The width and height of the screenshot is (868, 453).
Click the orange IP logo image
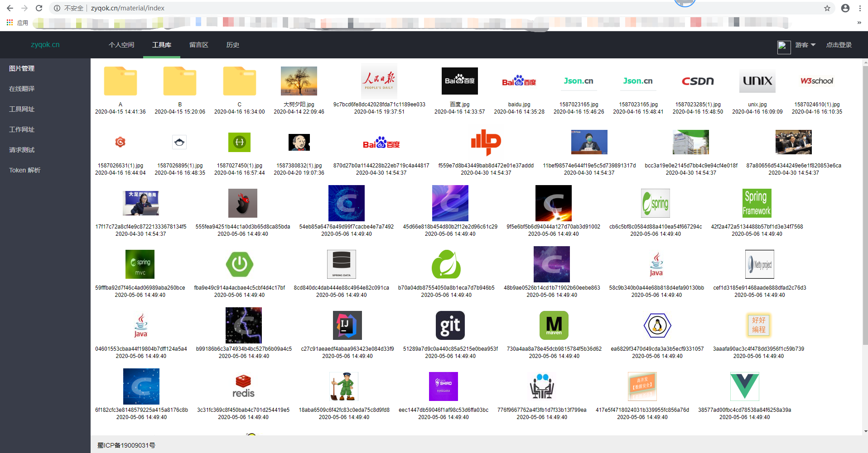(486, 142)
